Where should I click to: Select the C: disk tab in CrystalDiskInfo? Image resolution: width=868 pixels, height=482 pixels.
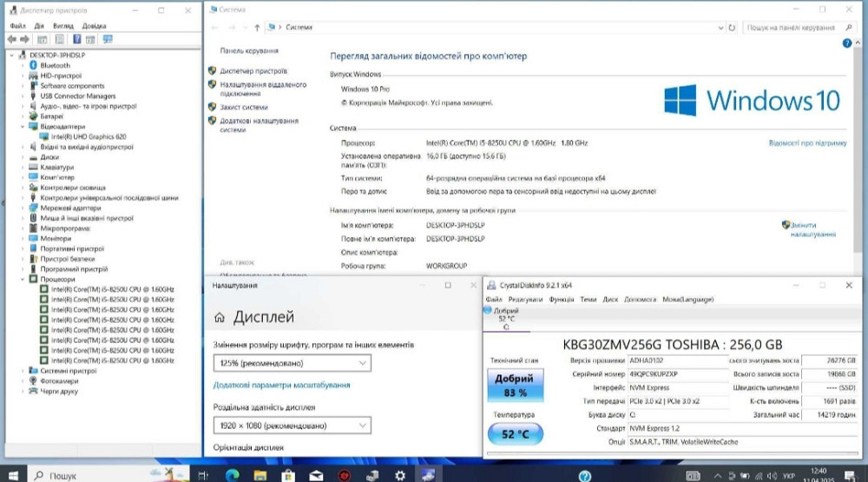click(506, 319)
